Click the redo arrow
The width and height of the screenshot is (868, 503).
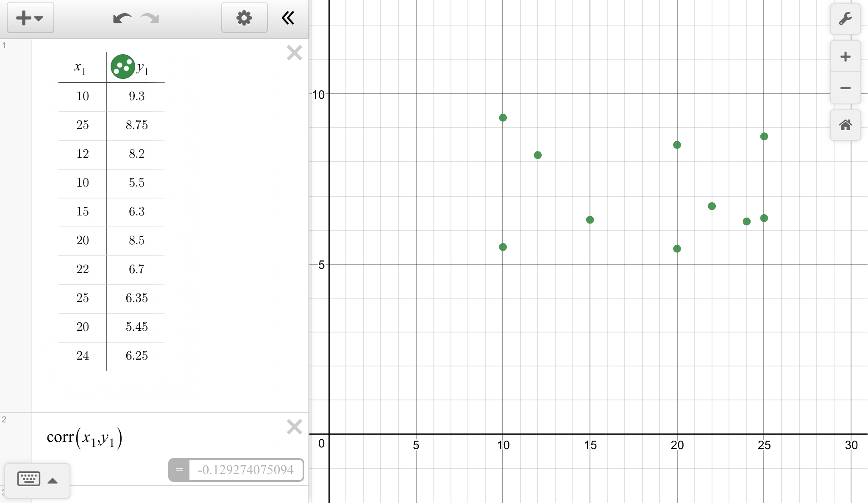click(150, 18)
